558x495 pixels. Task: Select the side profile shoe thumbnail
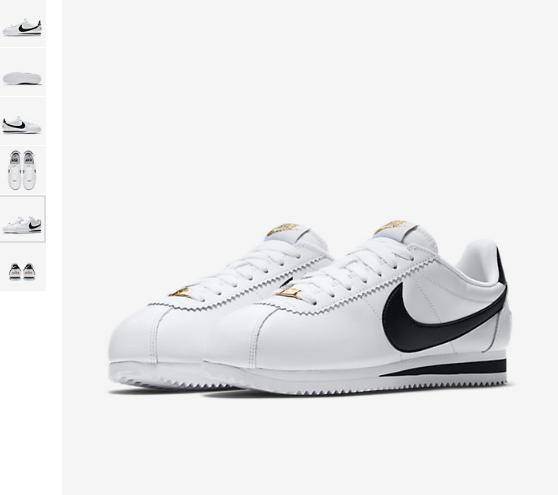click(22, 23)
